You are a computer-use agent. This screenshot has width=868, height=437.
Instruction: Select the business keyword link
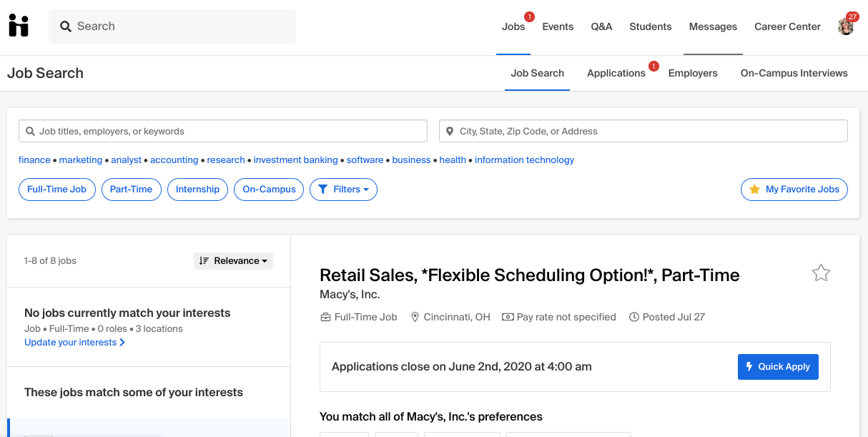412,160
